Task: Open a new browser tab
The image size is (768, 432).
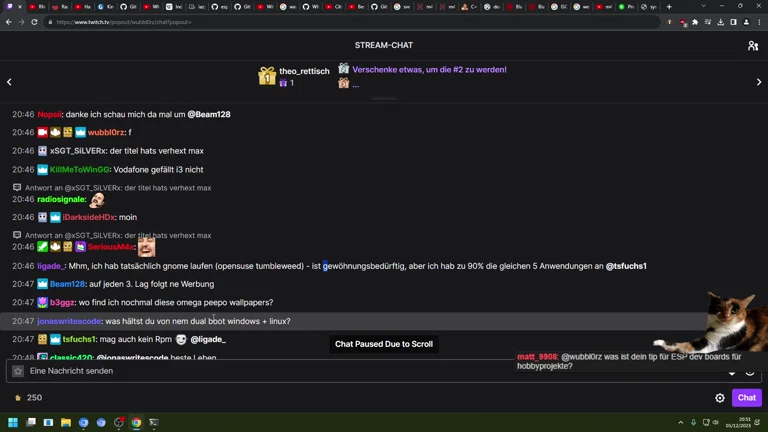Action: click(669, 7)
